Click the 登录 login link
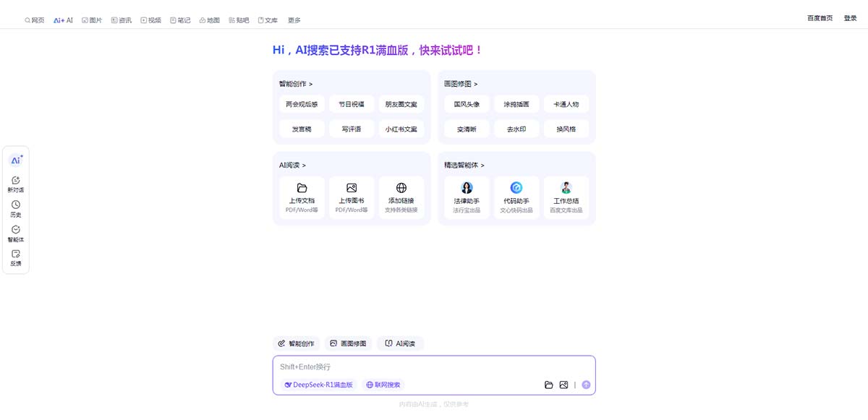This screenshot has width=868, height=420. [850, 18]
